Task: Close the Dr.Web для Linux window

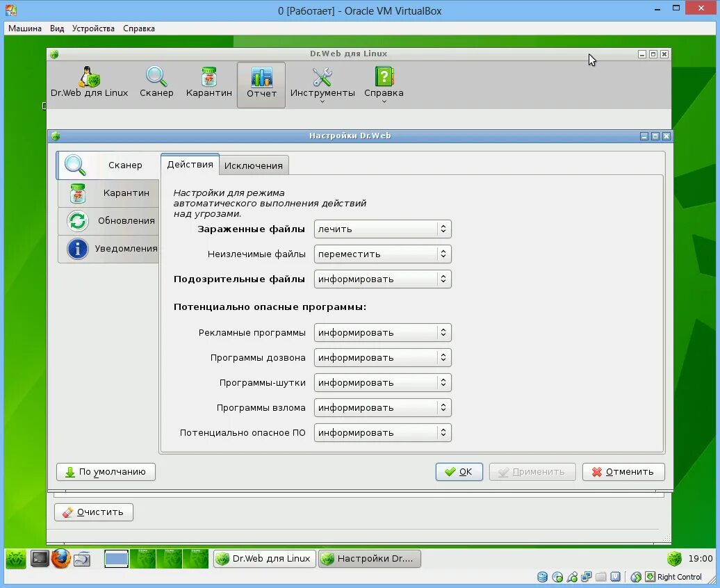Action: (664, 54)
